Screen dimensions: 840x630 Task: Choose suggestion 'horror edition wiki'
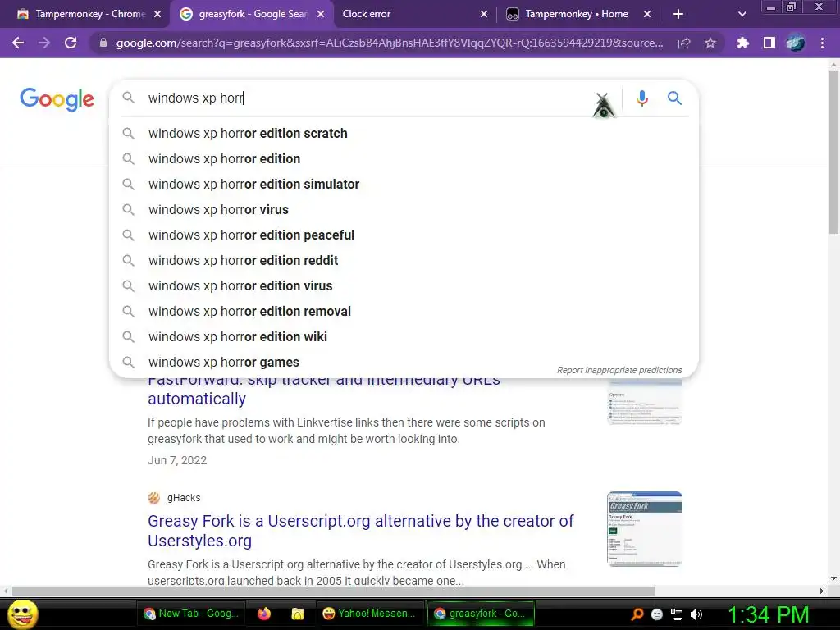point(404,337)
